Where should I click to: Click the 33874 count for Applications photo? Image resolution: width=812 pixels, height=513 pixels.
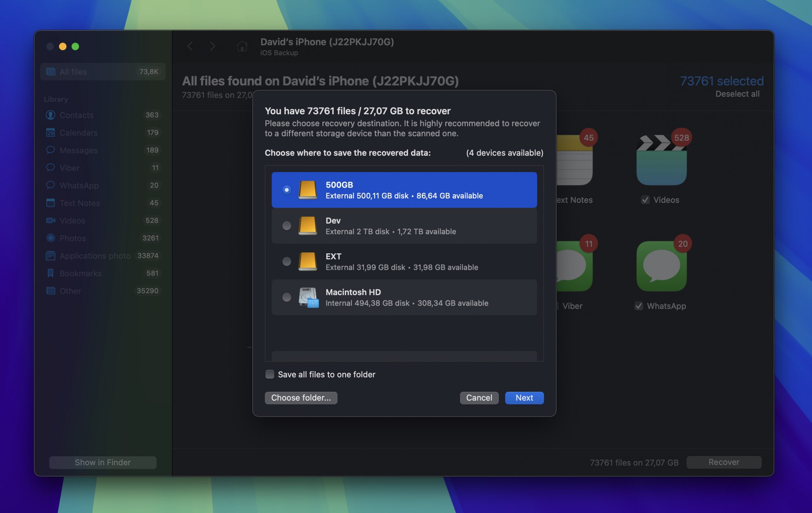[148, 256]
